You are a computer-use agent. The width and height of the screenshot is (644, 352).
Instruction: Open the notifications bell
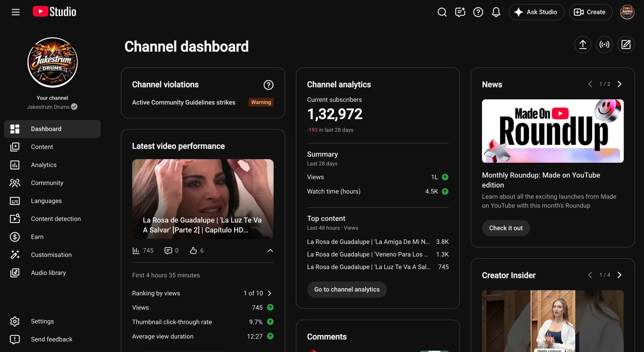[x=496, y=12]
